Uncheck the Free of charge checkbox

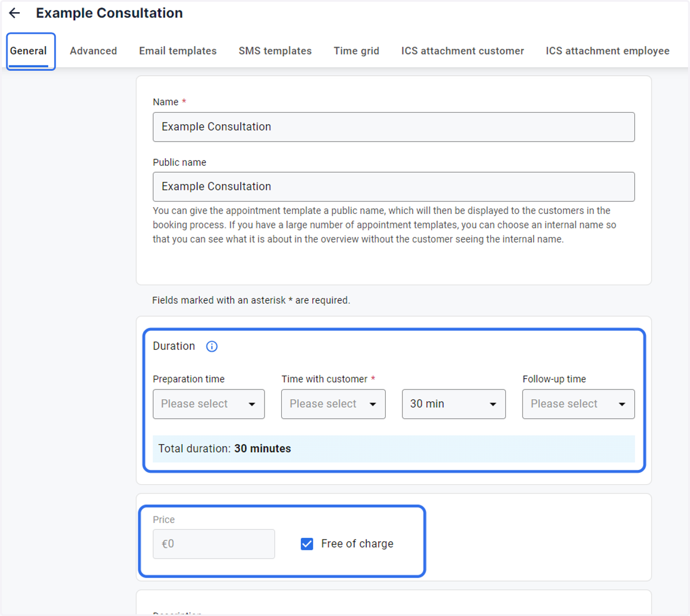pyautogui.click(x=307, y=544)
